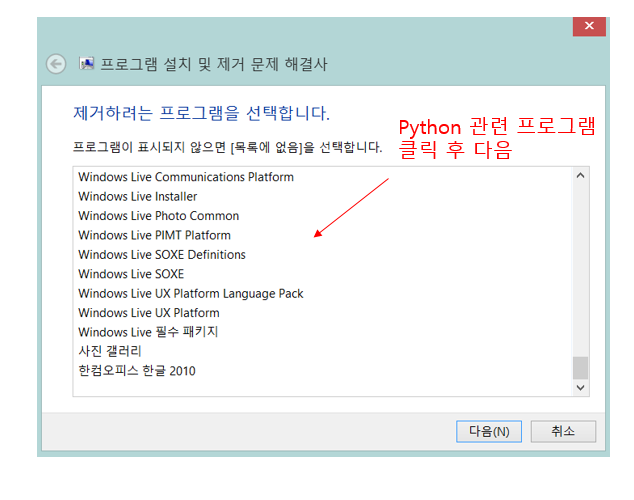Click the troubleshooter wizard title icon
634x500 pixels.
point(87,63)
